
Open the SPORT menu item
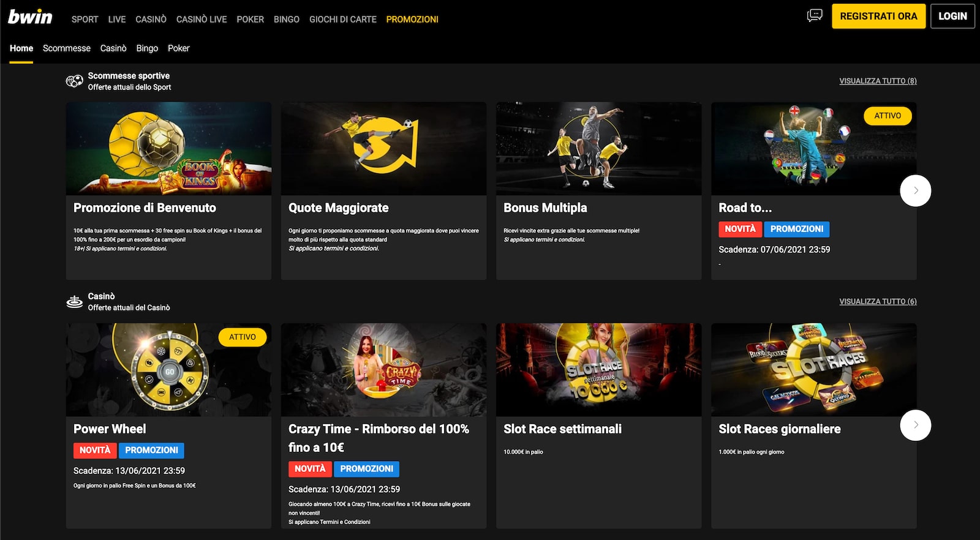85,19
